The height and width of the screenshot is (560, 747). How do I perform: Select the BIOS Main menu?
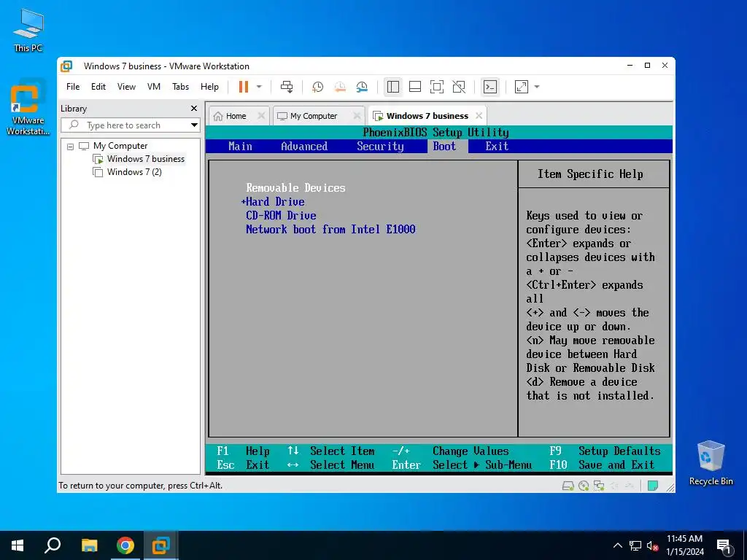[x=240, y=146]
